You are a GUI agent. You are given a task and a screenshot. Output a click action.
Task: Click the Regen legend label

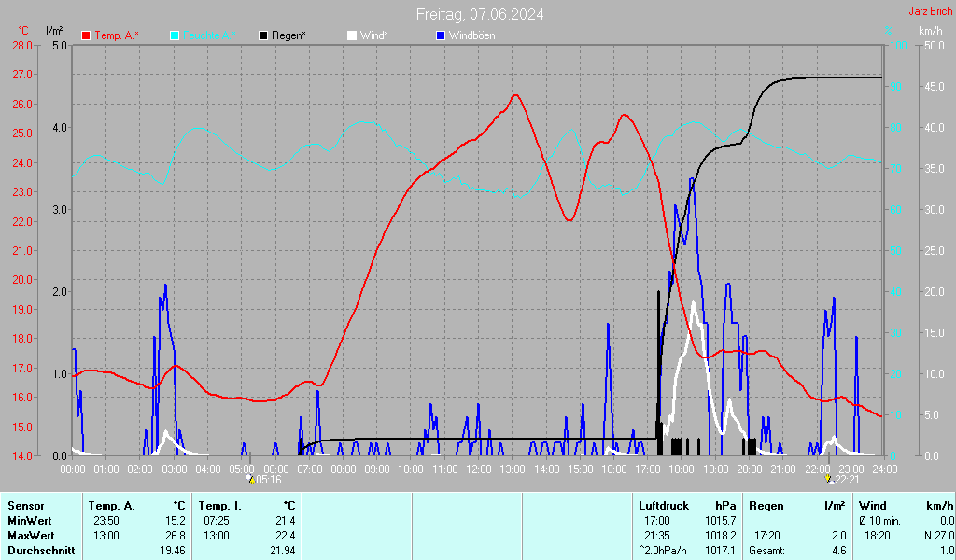pyautogui.click(x=288, y=35)
